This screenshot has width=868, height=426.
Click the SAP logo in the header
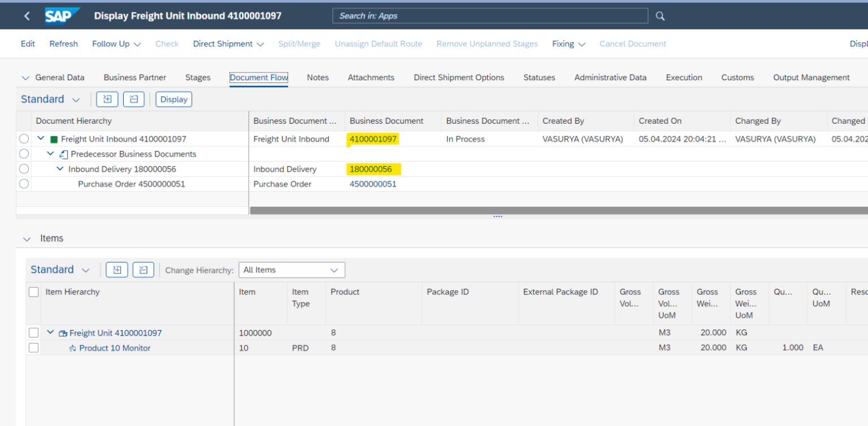(x=62, y=15)
